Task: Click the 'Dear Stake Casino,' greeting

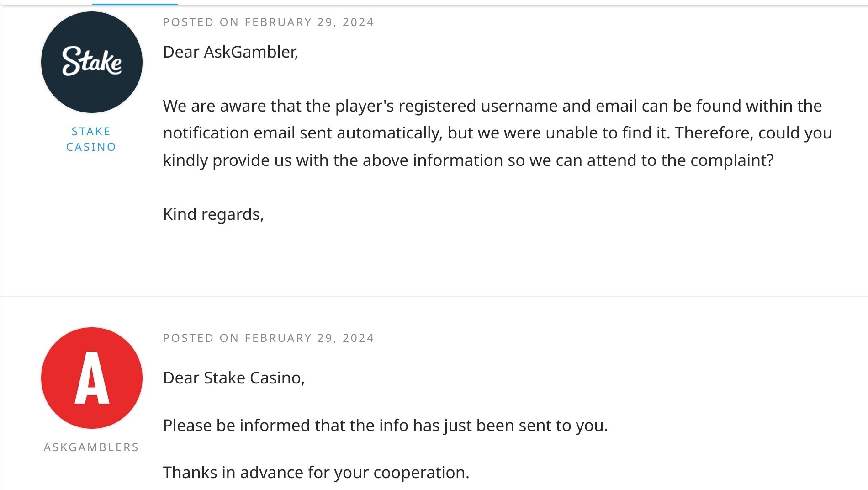Action: [234, 378]
